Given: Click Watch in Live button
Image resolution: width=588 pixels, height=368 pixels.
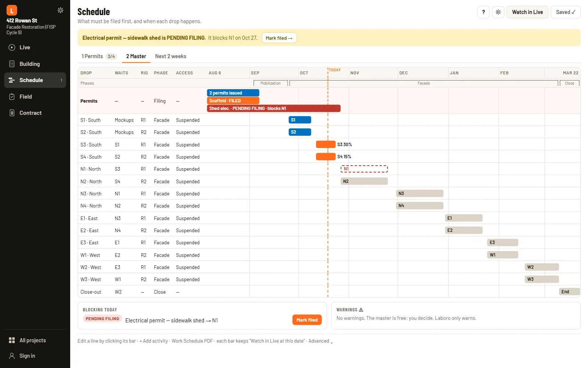Looking at the screenshot, I should click(x=527, y=12).
